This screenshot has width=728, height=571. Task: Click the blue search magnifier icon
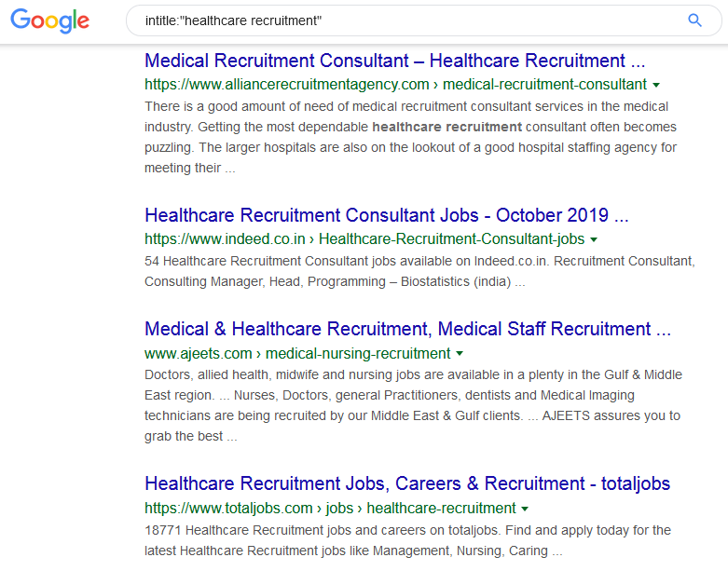(x=694, y=20)
